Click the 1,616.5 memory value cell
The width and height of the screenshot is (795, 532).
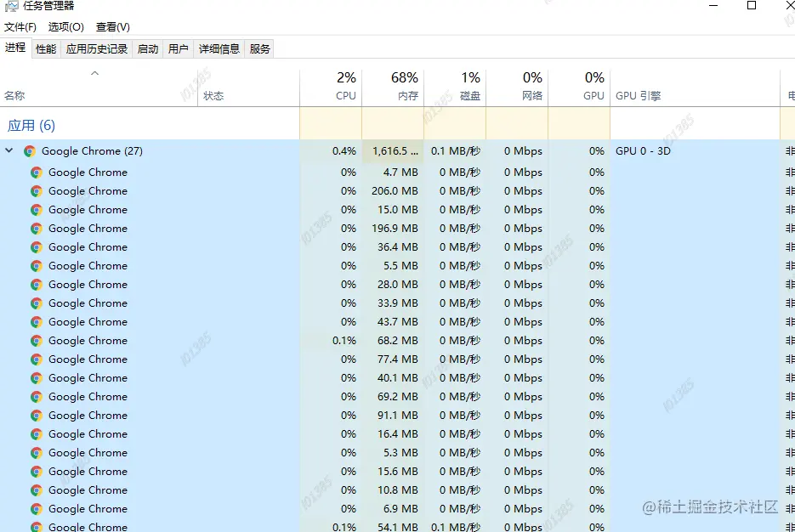[x=393, y=151]
